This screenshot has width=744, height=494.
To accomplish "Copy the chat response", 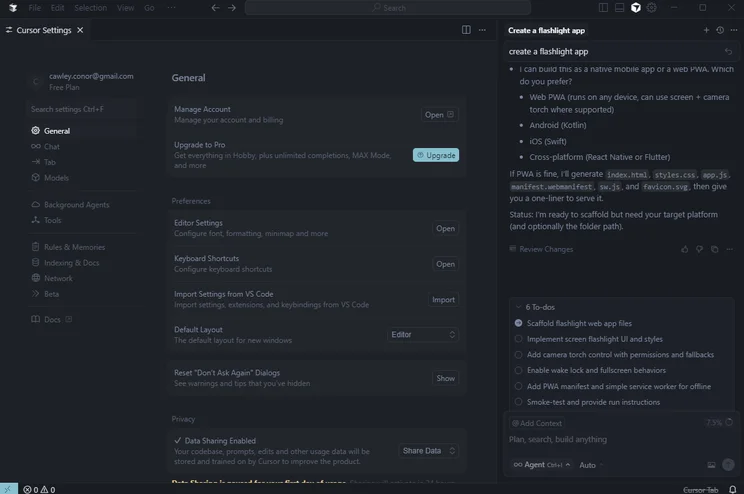I will (x=715, y=249).
